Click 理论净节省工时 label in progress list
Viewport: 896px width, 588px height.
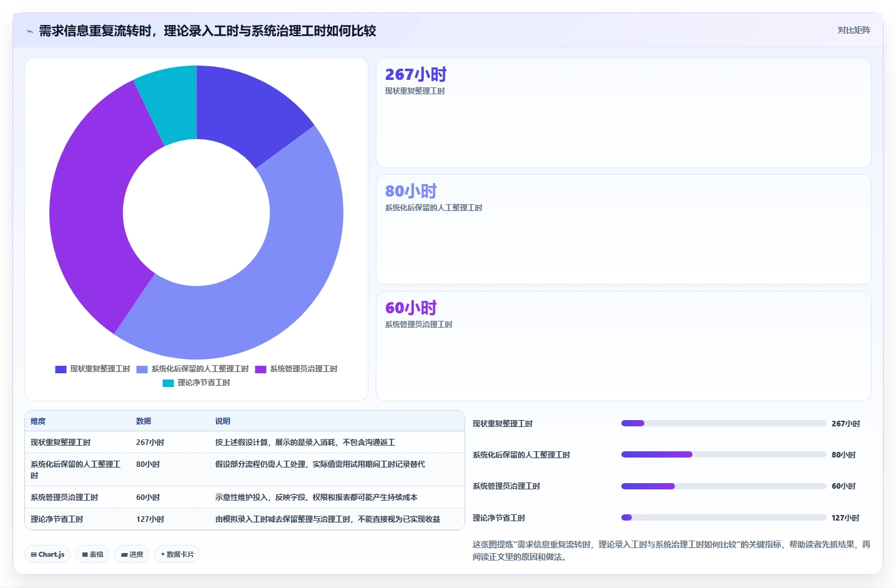(499, 518)
